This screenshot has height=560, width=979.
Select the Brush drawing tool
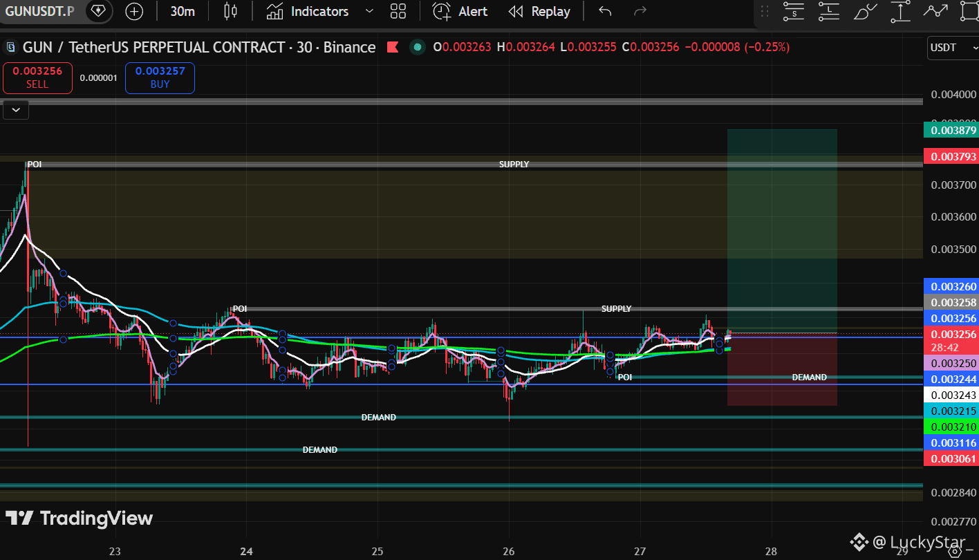point(865,11)
